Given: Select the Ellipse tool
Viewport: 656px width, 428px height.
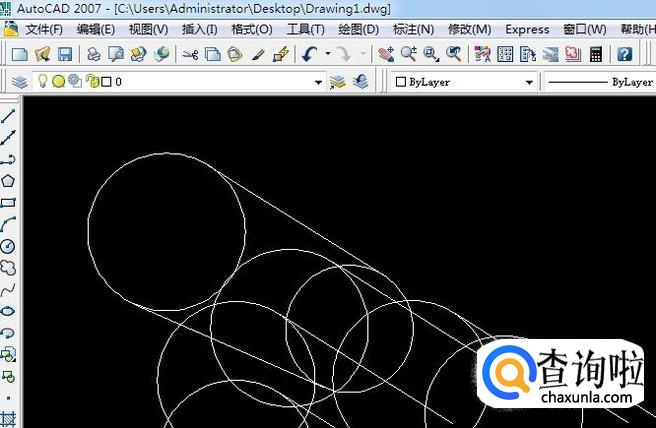Looking at the screenshot, I should coord(8,311).
